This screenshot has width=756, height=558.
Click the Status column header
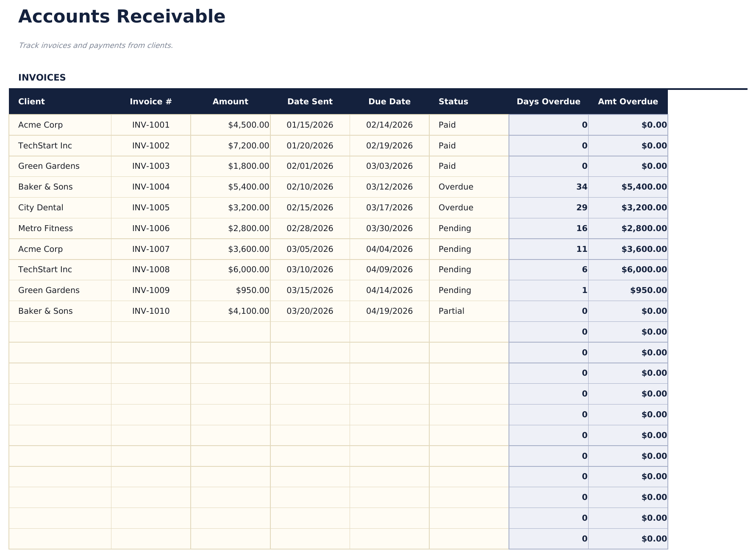point(453,101)
